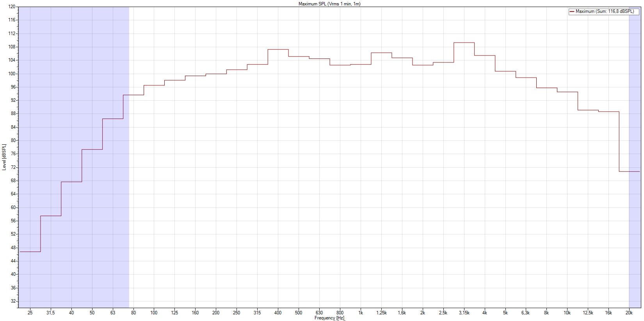Click the 'Level [dBSPL]' vertical axis title
This screenshot has width=644, height=321.
click(4, 157)
